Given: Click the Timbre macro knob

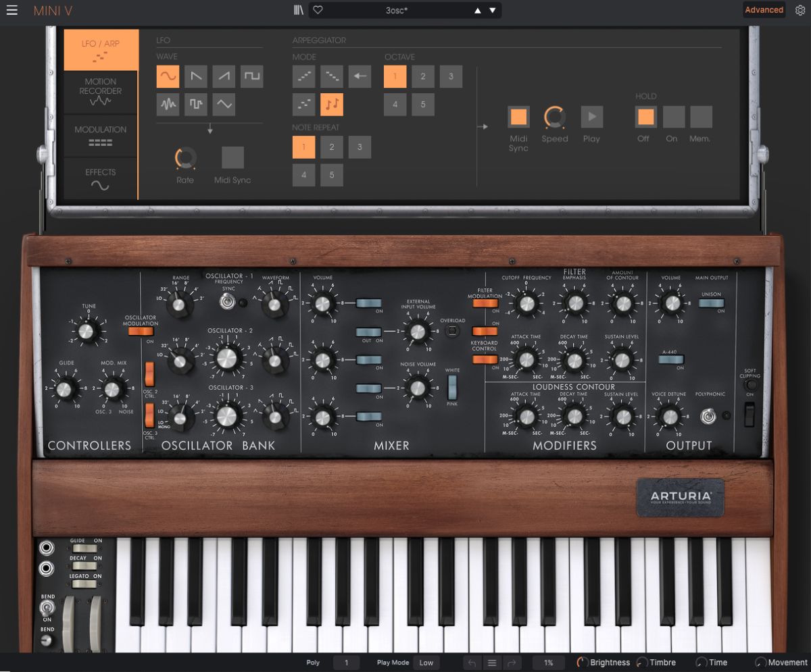Looking at the screenshot, I should click(x=642, y=663).
